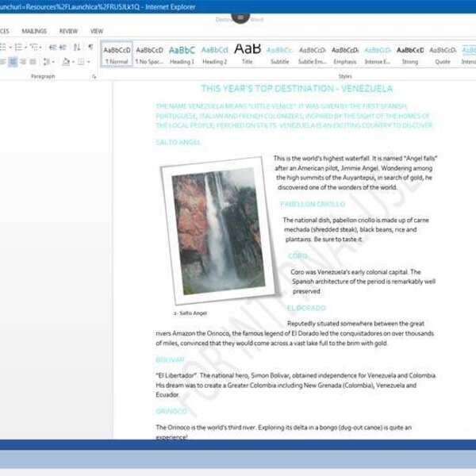
Task: Open the Bullets dropdown arrow
Action: click(x=10, y=48)
